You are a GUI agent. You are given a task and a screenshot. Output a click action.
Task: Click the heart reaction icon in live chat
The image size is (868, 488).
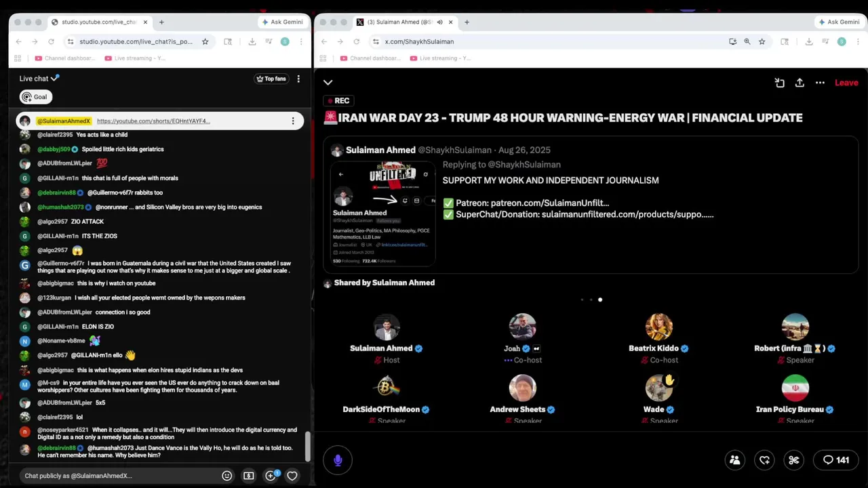point(292,476)
